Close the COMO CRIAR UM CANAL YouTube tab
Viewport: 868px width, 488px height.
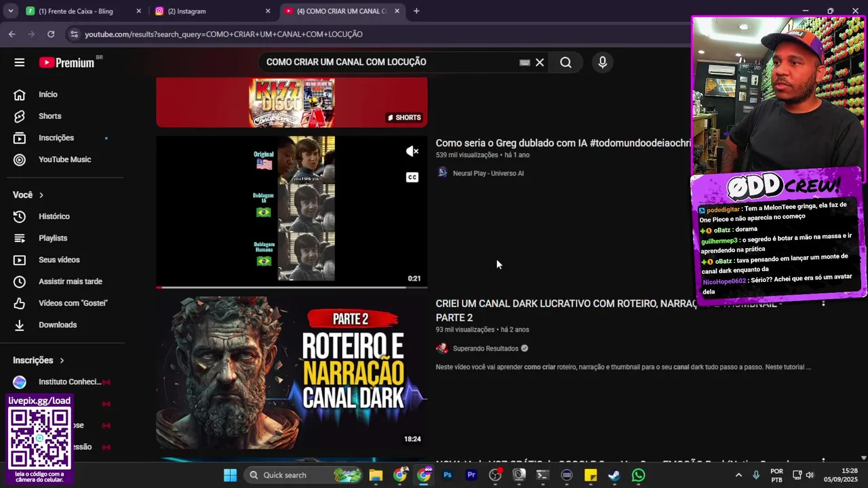397,11
